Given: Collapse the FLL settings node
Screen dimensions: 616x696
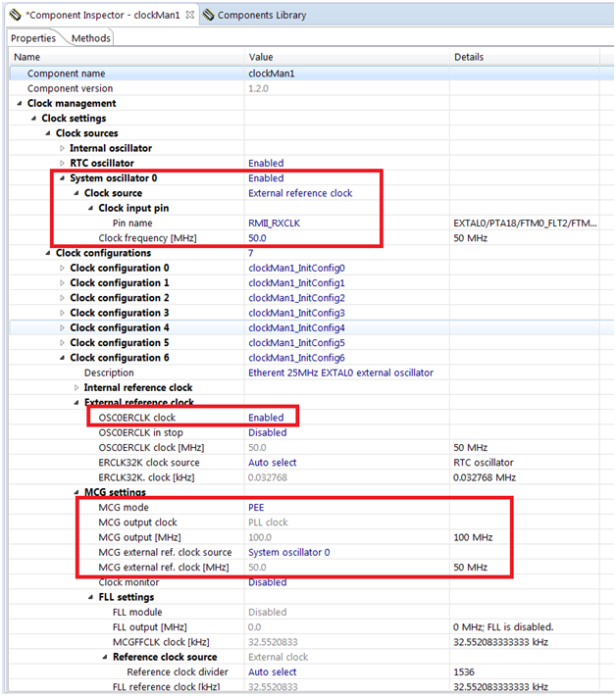Looking at the screenshot, I should point(90,597).
